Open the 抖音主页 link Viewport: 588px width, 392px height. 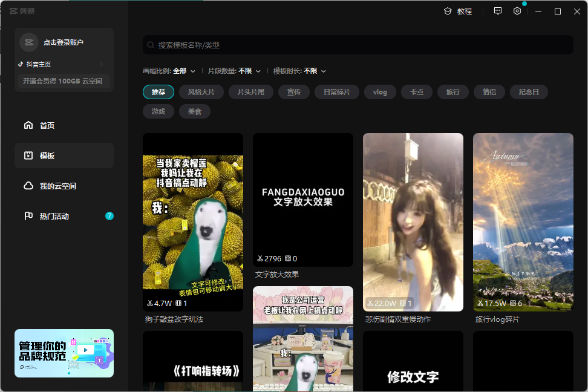click(39, 64)
